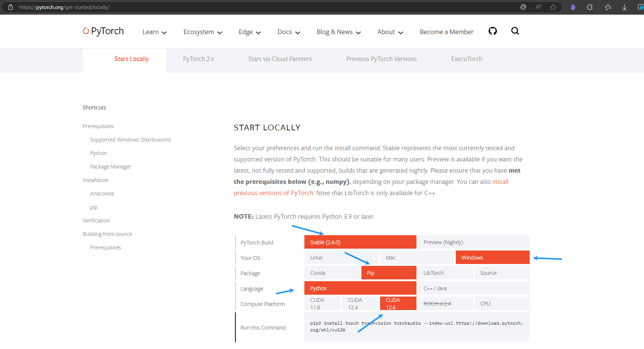Click the browser refresh icon
Image resolution: width=644 pixels, height=349 pixels.
(x=523, y=7)
